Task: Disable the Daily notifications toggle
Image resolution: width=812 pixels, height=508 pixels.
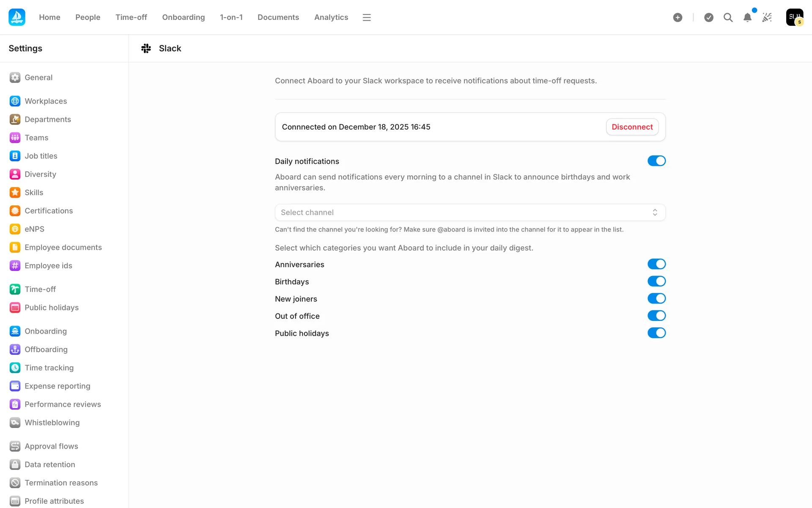Action: pos(656,161)
